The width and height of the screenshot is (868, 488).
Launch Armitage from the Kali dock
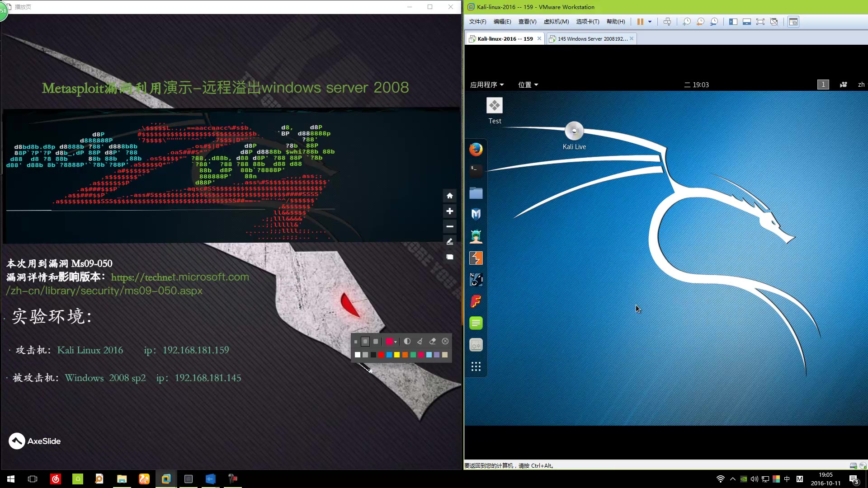coord(476,236)
